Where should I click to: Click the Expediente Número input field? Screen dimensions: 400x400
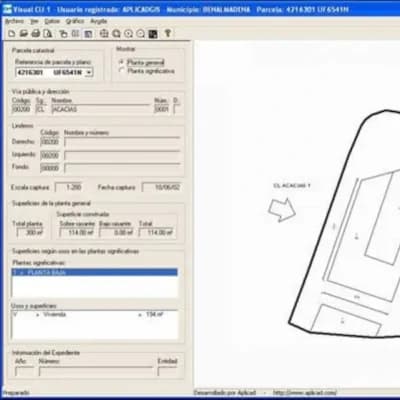pos(96,371)
